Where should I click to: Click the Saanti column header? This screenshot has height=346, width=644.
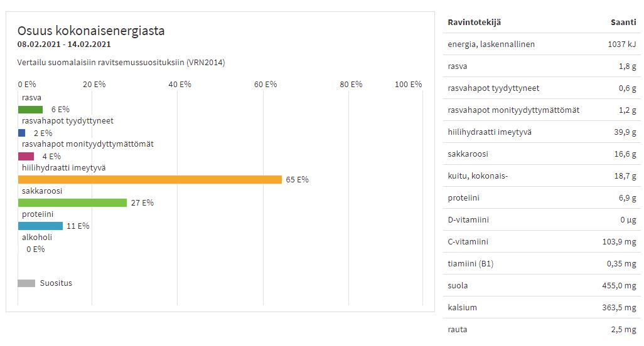coord(623,23)
